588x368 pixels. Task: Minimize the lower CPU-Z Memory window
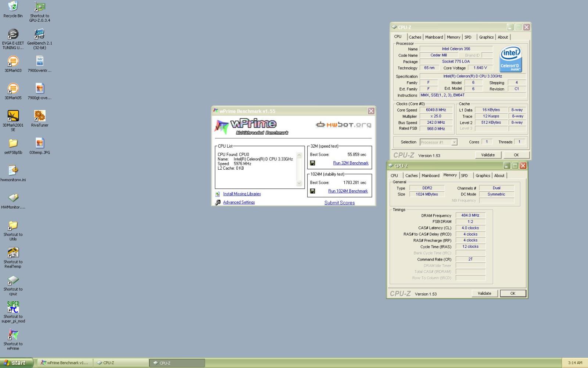pos(507,166)
